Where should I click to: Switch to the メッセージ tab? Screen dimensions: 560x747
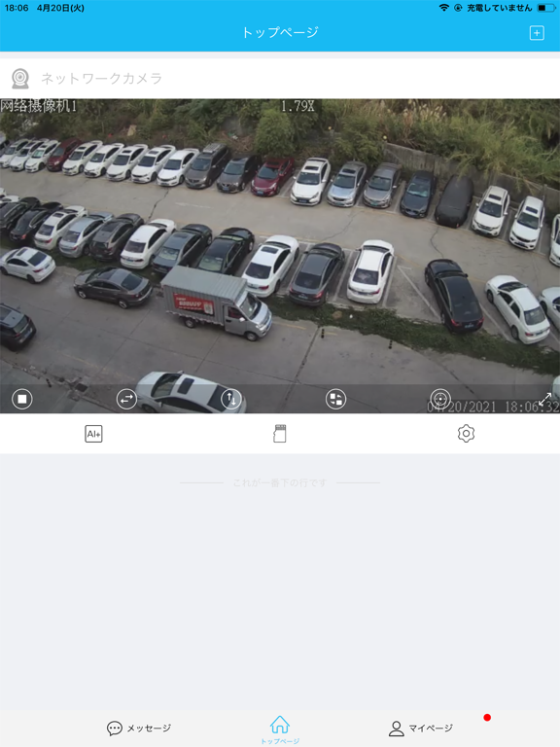click(139, 728)
